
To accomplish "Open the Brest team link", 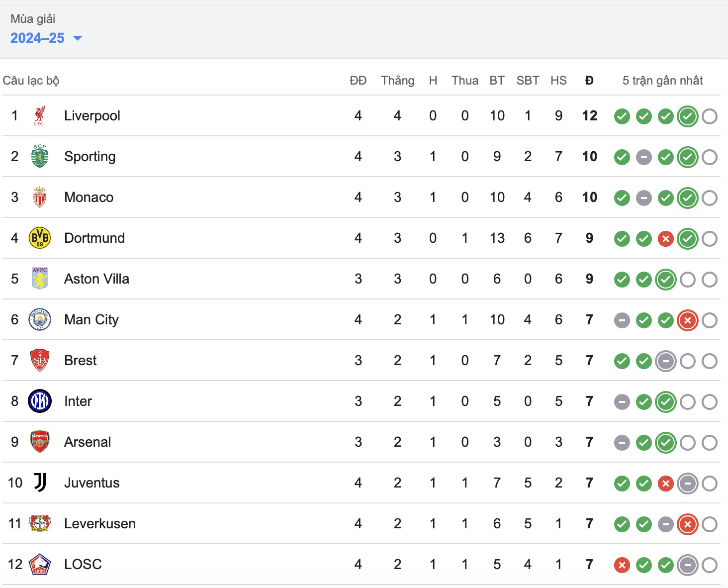I will pyautogui.click(x=81, y=361).
